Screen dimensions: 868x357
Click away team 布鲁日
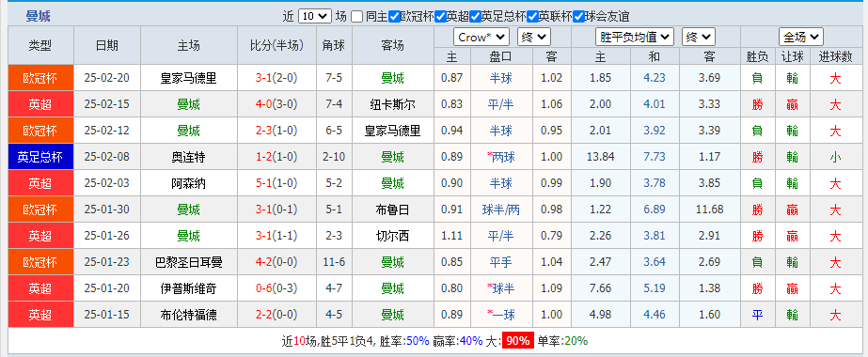(392, 210)
